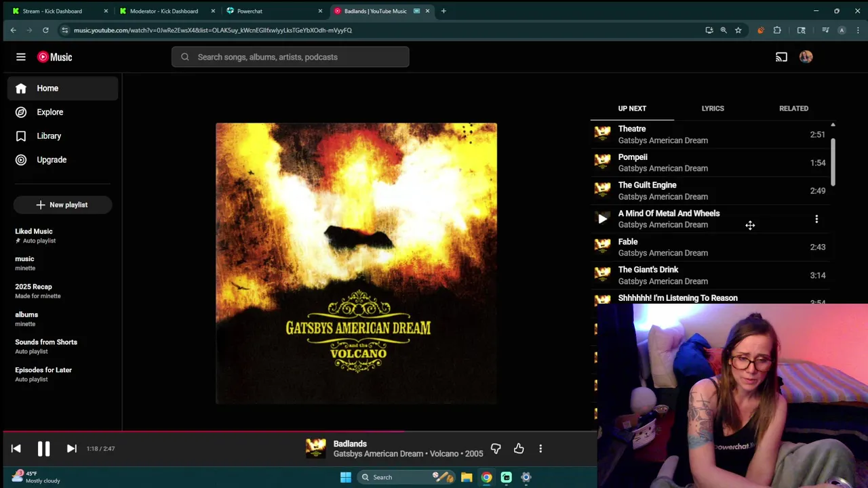
Task: Close the Powerchat browser tab
Action: coord(320,11)
